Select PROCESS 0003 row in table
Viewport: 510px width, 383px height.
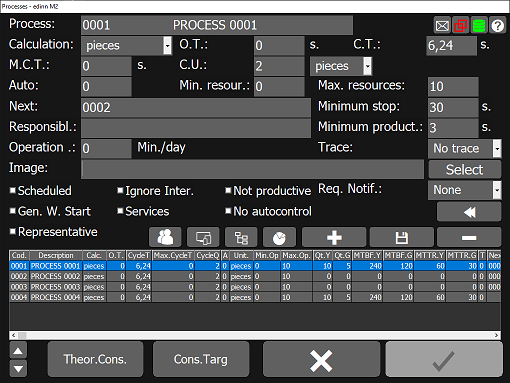pyautogui.click(x=255, y=287)
